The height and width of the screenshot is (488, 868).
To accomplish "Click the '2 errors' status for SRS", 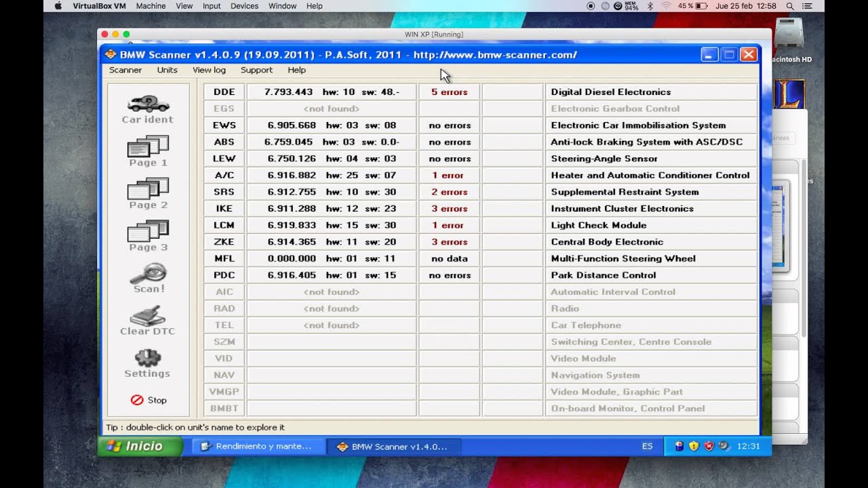I will pyautogui.click(x=449, y=192).
